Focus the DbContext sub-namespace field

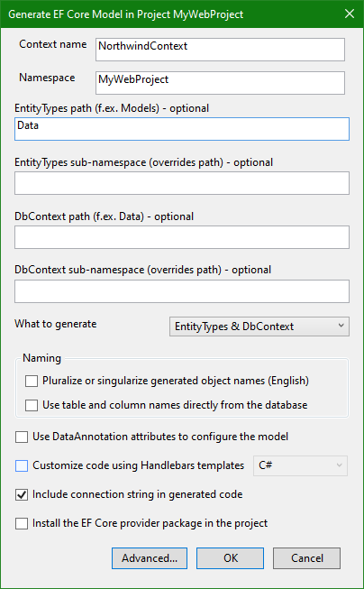coord(182,291)
